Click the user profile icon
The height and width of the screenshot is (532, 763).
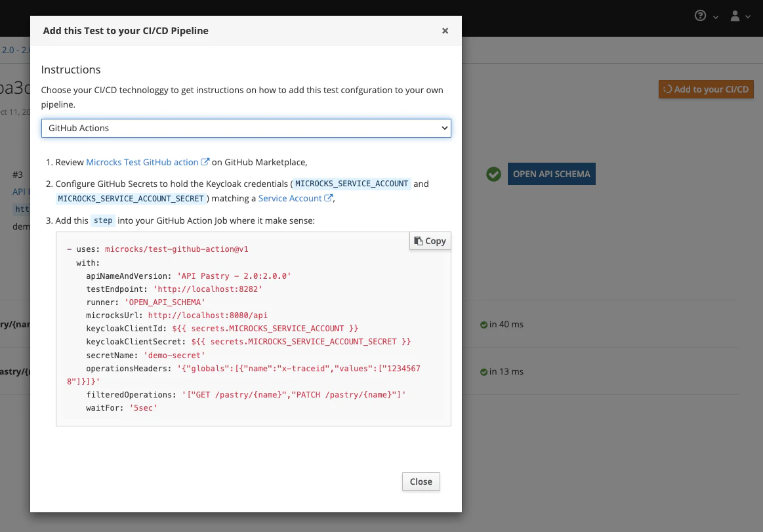[x=736, y=16]
